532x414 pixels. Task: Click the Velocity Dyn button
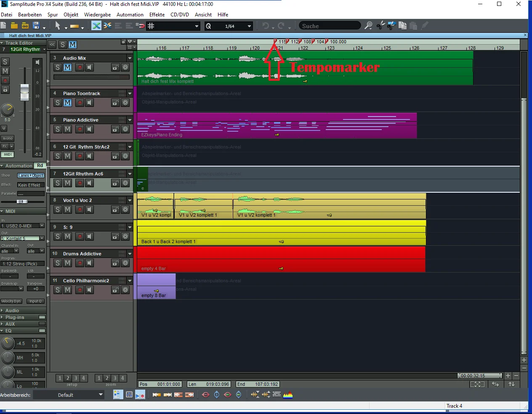coord(11,301)
